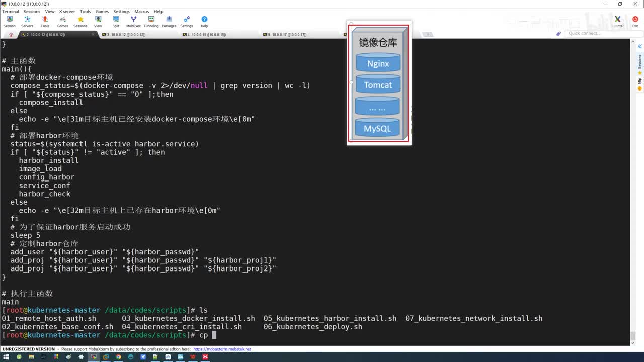Click the new tab button
Screen dimensions: 644x362
click(427, 35)
